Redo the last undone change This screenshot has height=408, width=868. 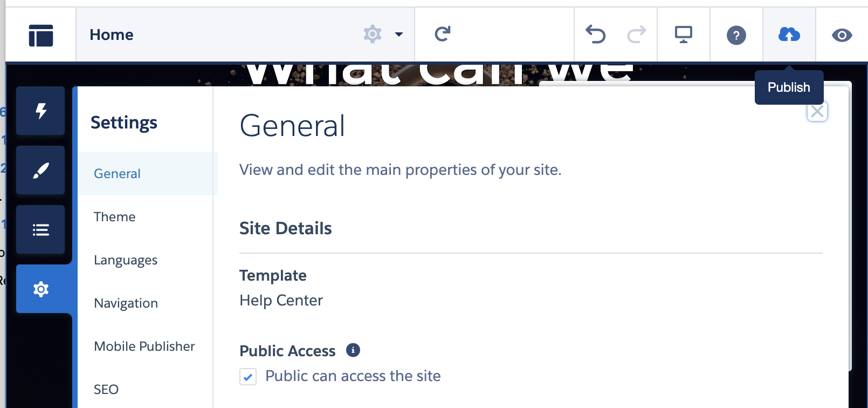(x=636, y=35)
